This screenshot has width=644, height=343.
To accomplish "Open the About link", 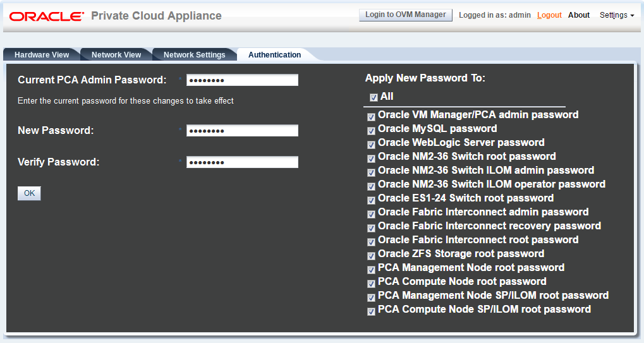I will point(579,15).
